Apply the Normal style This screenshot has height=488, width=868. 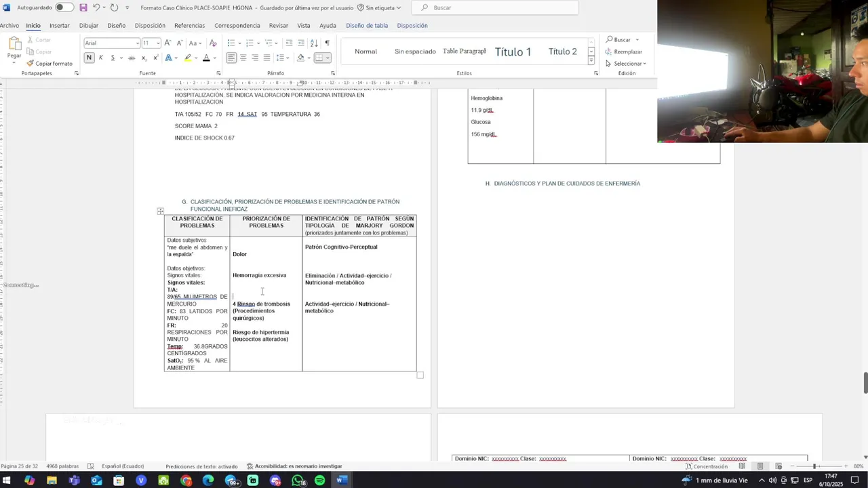[x=366, y=52]
